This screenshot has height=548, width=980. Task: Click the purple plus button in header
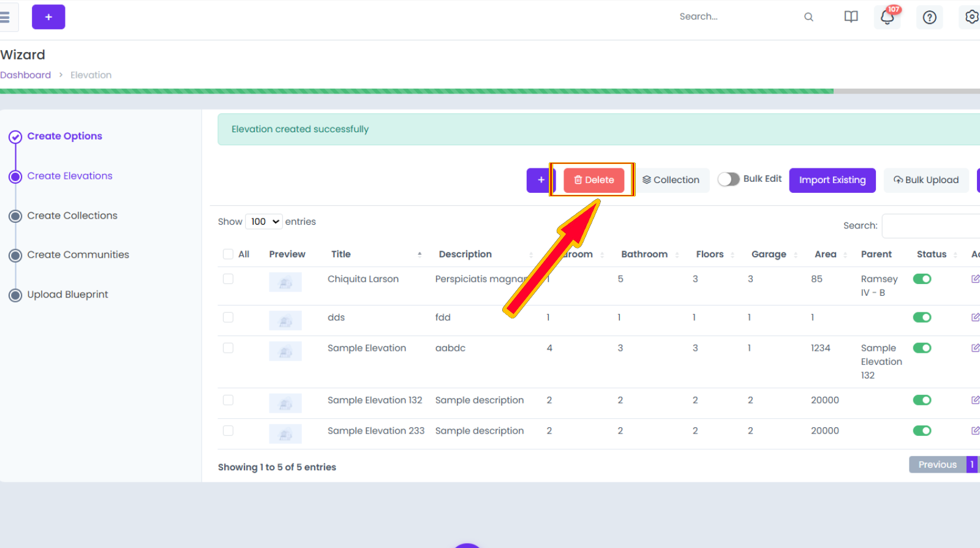click(48, 17)
